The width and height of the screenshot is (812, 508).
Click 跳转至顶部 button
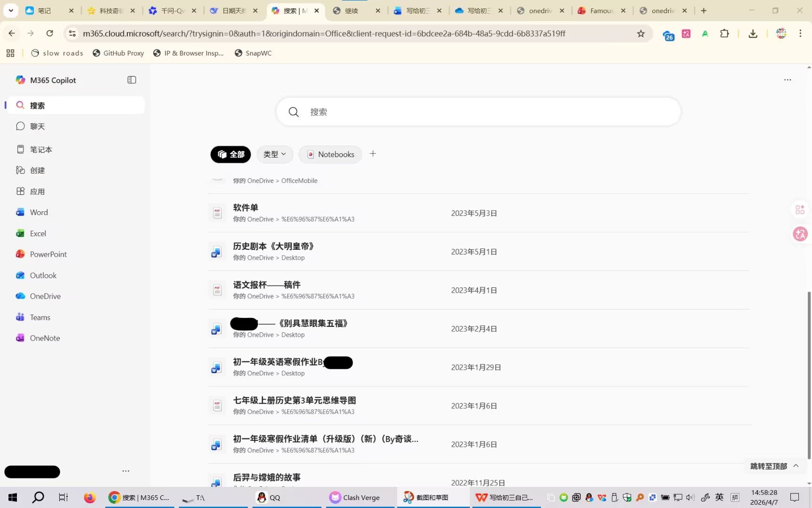click(x=774, y=466)
